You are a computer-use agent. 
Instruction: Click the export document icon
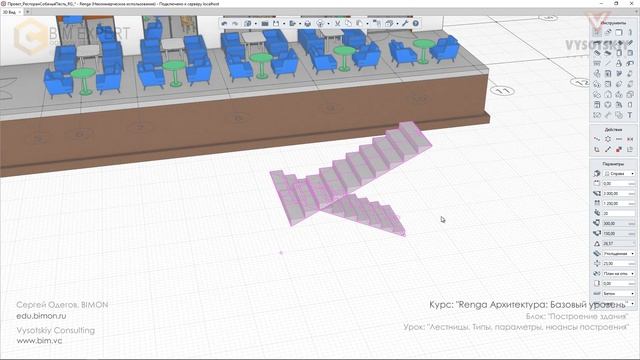click(x=292, y=24)
